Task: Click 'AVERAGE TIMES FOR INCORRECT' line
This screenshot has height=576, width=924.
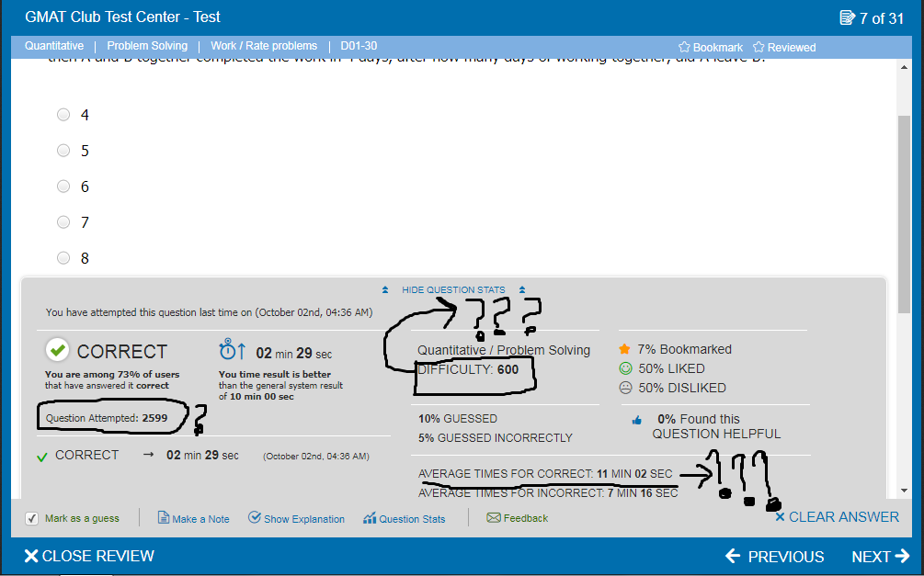Action: coord(548,493)
